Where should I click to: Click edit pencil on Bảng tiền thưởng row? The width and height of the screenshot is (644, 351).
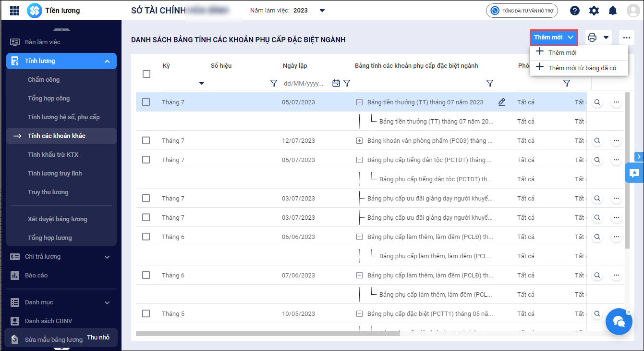pos(502,102)
